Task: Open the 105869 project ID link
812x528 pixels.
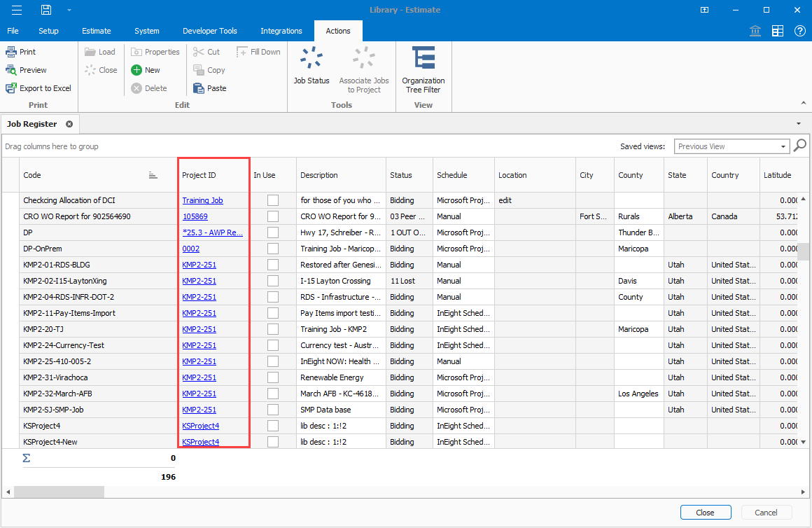Action: click(195, 216)
